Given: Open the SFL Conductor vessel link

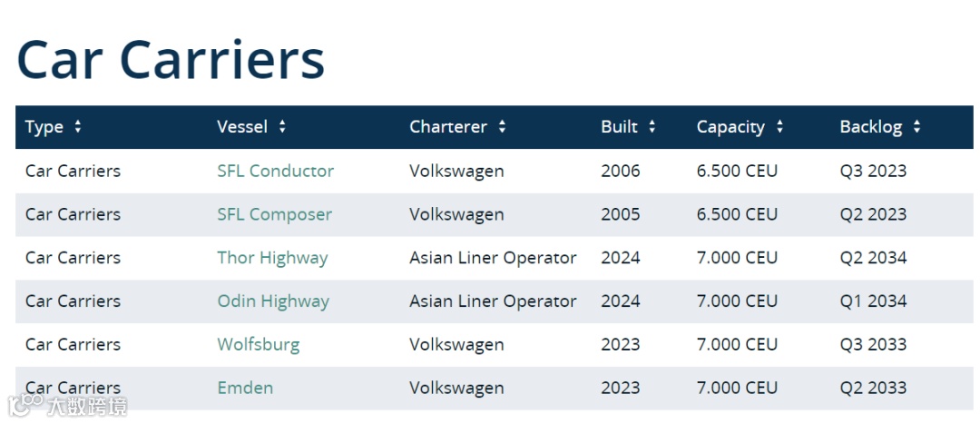Looking at the screenshot, I should click(x=275, y=171).
